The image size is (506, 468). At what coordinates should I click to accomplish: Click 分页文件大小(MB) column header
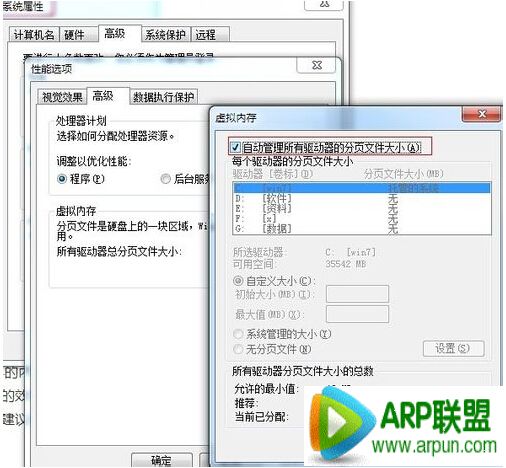404,174
